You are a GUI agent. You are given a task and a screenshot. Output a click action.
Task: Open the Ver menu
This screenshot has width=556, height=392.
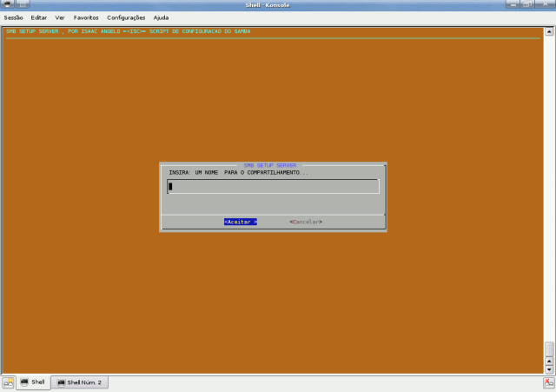click(60, 17)
